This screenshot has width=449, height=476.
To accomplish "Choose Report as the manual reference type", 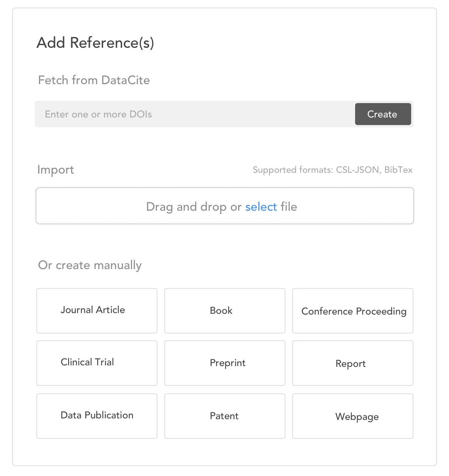I will pyautogui.click(x=352, y=363).
